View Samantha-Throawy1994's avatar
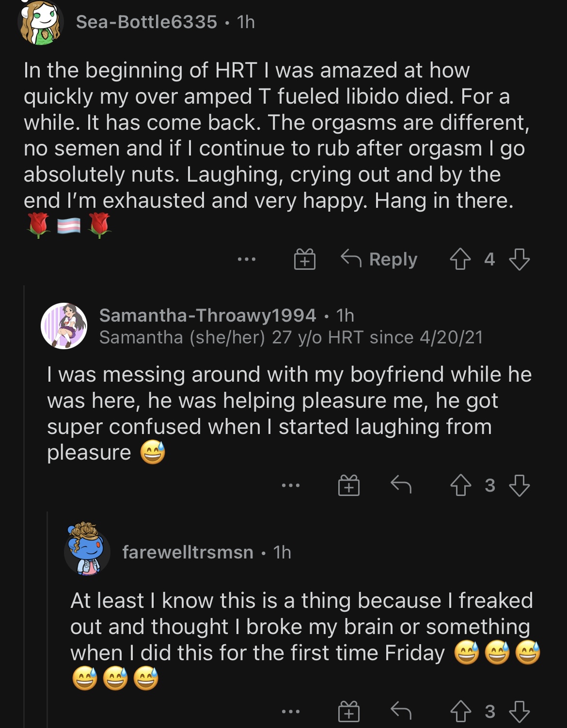The width and height of the screenshot is (567, 728). (x=64, y=326)
